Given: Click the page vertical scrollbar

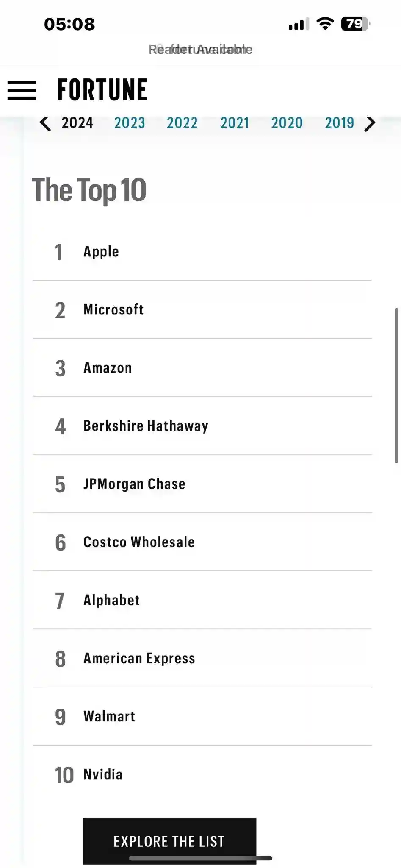Looking at the screenshot, I should 397,385.
